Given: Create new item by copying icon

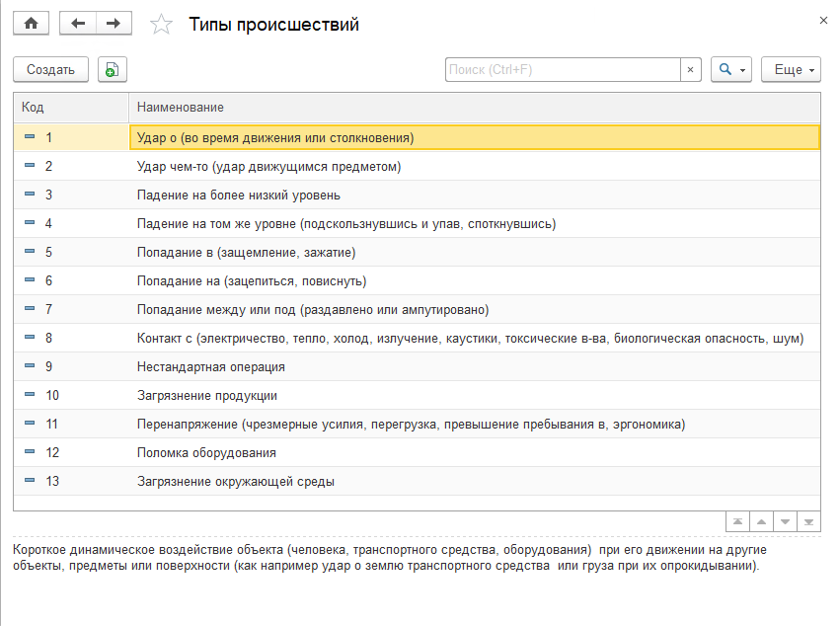Looking at the screenshot, I should click(112, 70).
